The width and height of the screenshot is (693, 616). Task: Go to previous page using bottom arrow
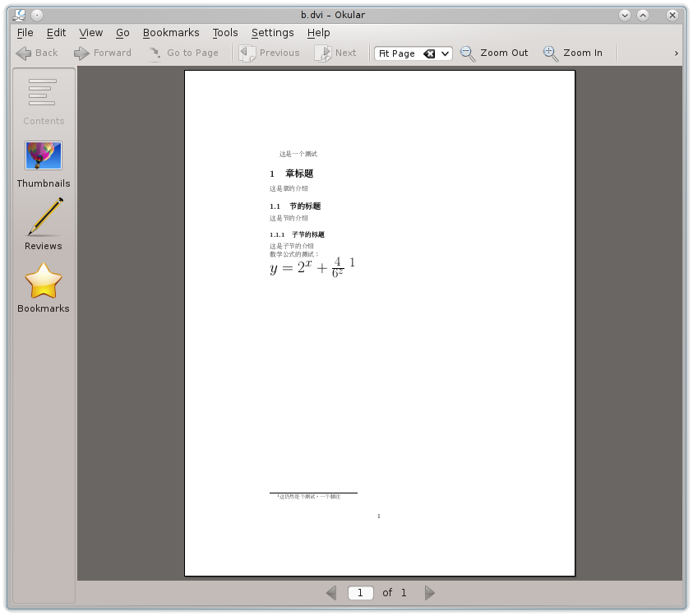click(331, 592)
